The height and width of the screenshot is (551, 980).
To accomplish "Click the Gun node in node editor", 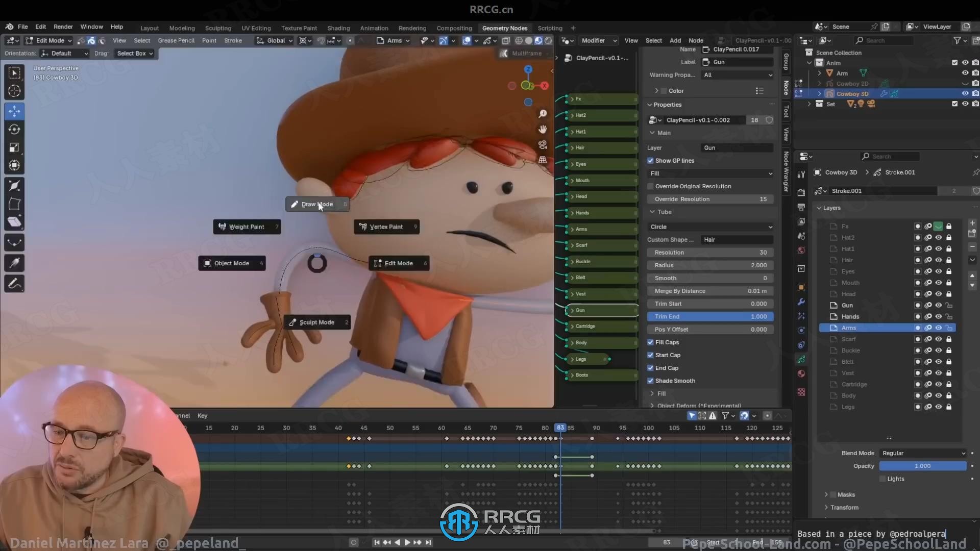I will coord(602,310).
